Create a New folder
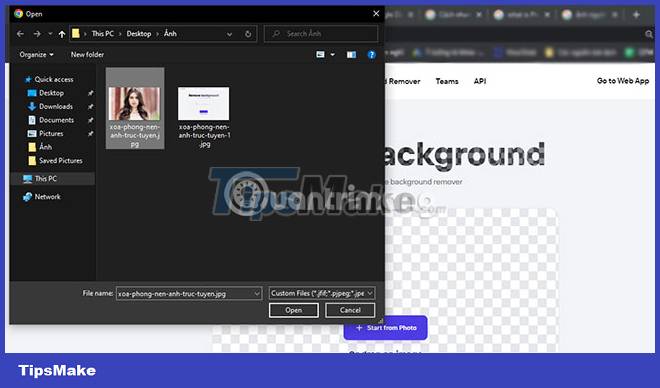This screenshot has width=660, height=388. point(87,54)
